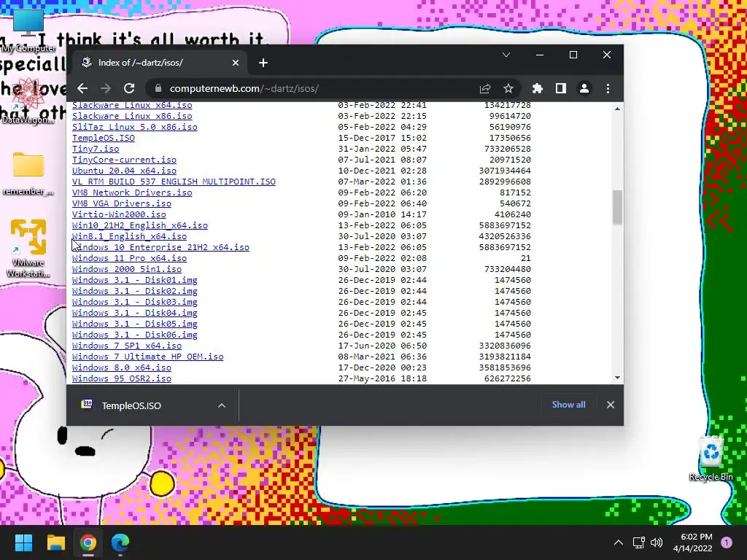Click the browser forward arrow
Image resolution: width=747 pixels, height=560 pixels.
click(106, 88)
